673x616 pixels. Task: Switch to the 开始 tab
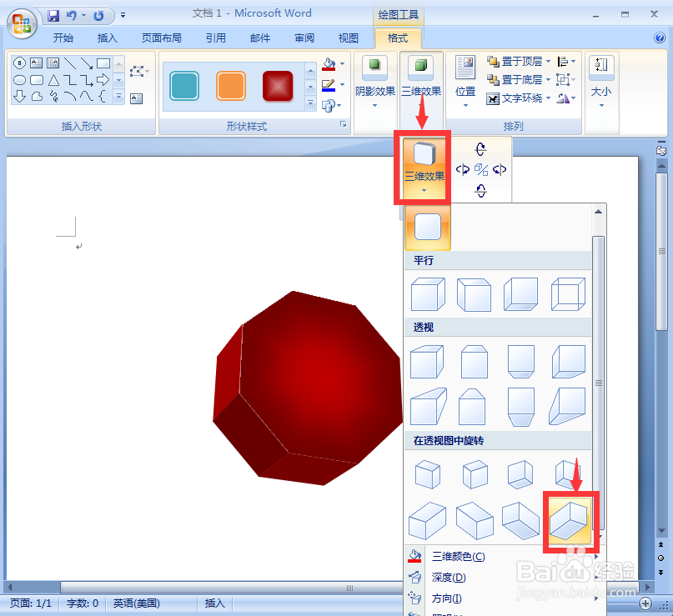(63, 38)
